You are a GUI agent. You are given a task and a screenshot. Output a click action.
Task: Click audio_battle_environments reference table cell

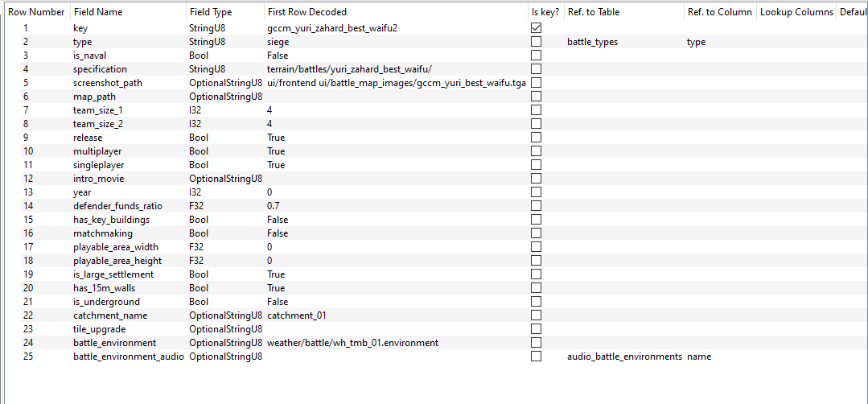coord(624,357)
